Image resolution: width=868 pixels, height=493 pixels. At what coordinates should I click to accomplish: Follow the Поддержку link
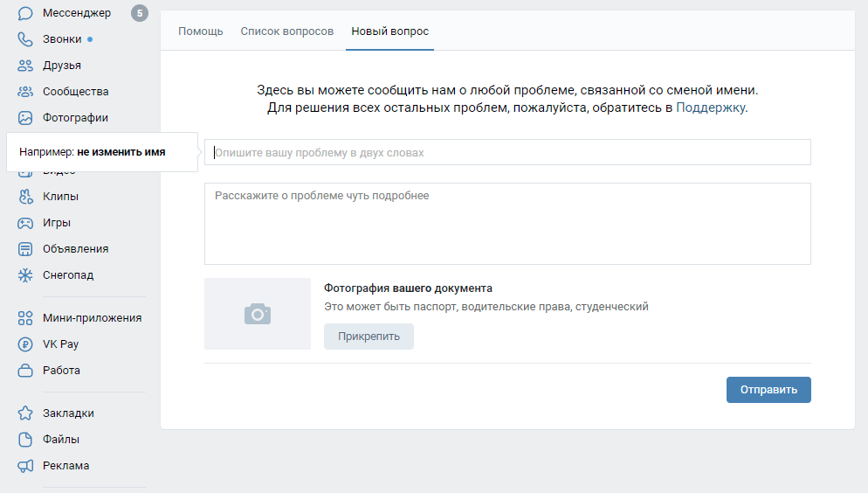[711, 108]
